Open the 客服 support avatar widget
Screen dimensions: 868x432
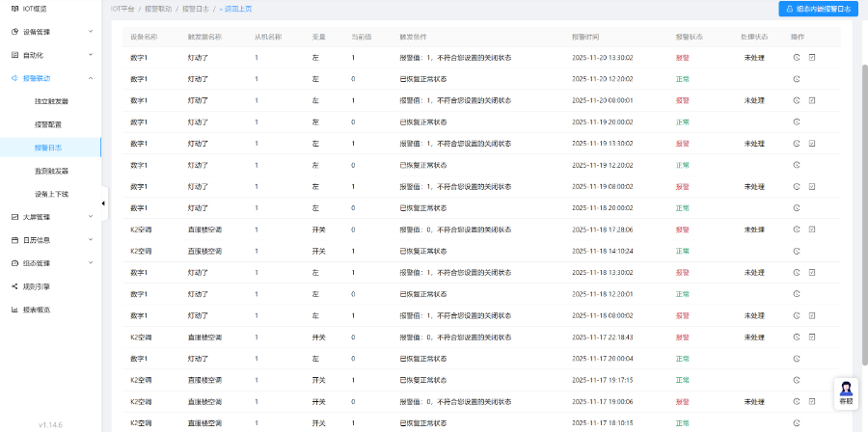(x=846, y=391)
